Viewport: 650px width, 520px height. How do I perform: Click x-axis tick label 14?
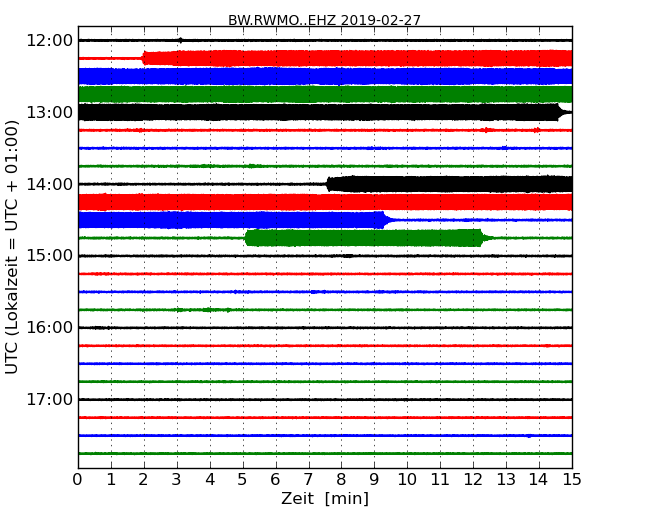pos(539,480)
